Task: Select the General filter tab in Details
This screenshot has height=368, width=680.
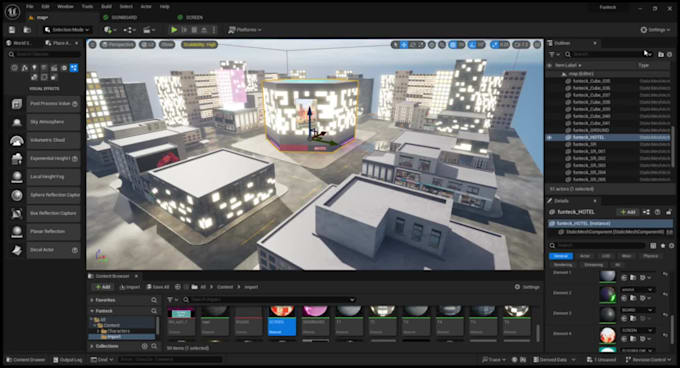Action: point(561,256)
